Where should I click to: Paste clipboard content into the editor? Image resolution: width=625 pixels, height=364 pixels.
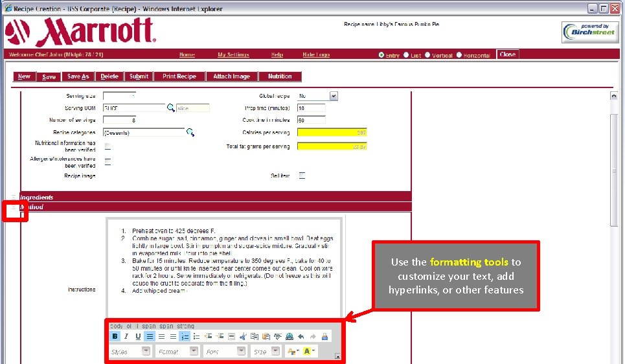tap(266, 337)
